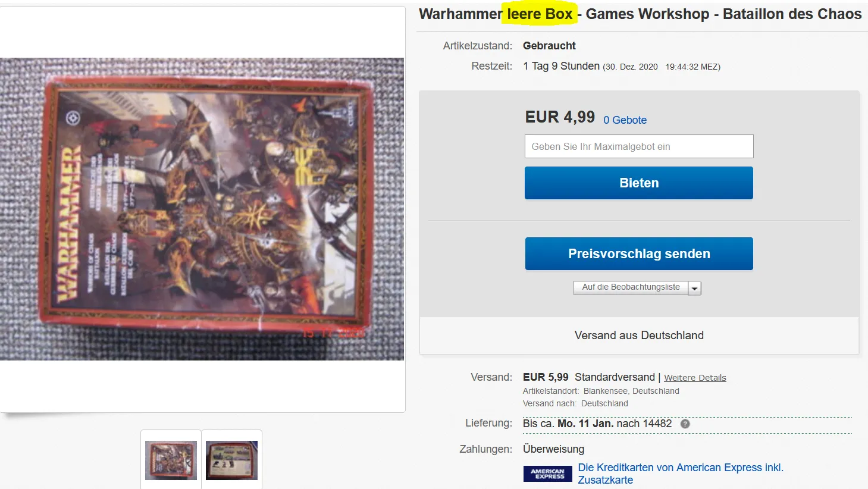The height and width of the screenshot is (489, 868).
Task: Click the American Express logo icon
Action: (547, 474)
